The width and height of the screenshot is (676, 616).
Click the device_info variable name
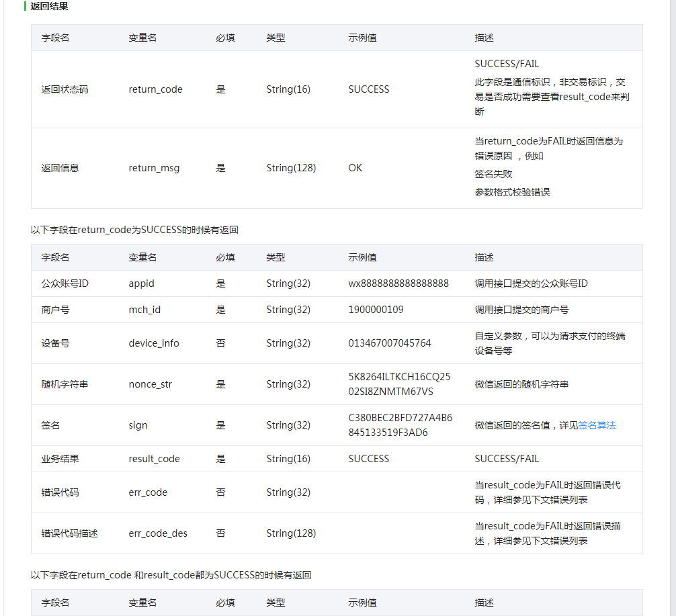(154, 343)
